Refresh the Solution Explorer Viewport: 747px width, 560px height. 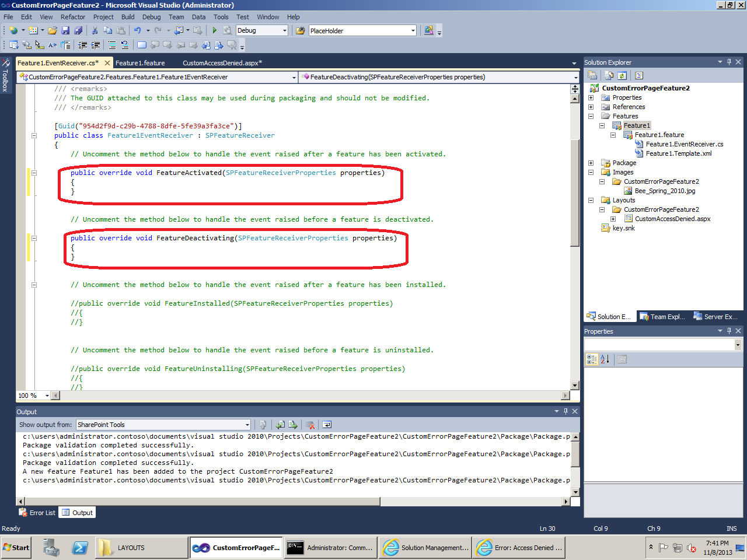622,75
